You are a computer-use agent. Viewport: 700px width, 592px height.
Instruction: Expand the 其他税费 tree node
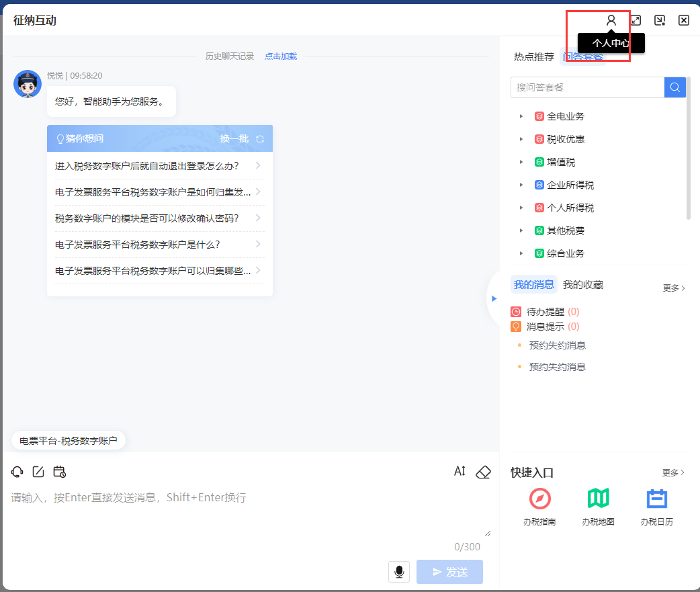click(x=521, y=230)
